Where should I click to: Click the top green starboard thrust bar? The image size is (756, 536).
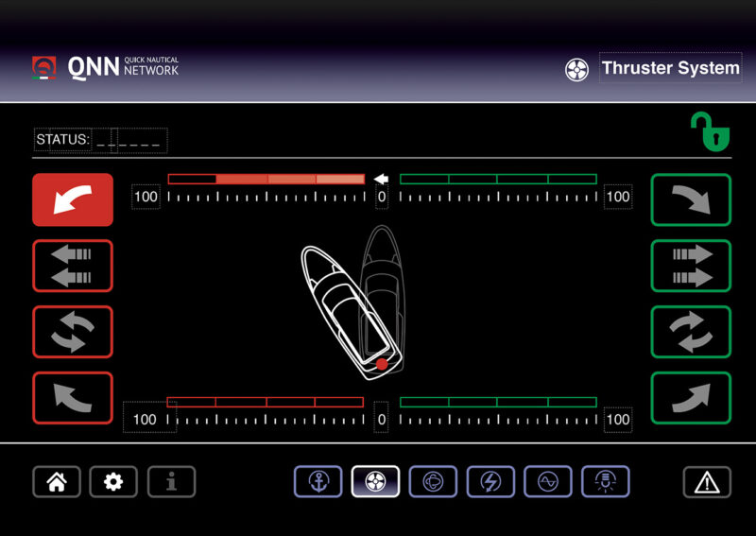tap(499, 179)
